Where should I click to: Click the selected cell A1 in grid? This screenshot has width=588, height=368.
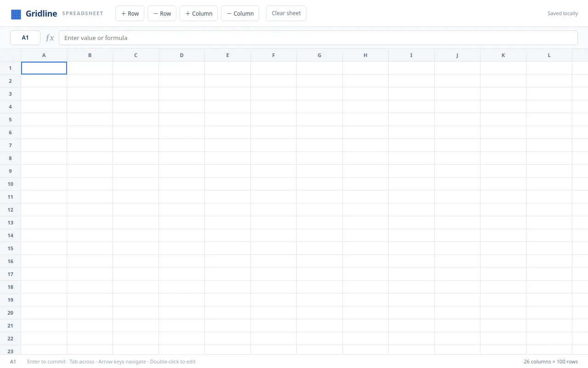click(44, 68)
